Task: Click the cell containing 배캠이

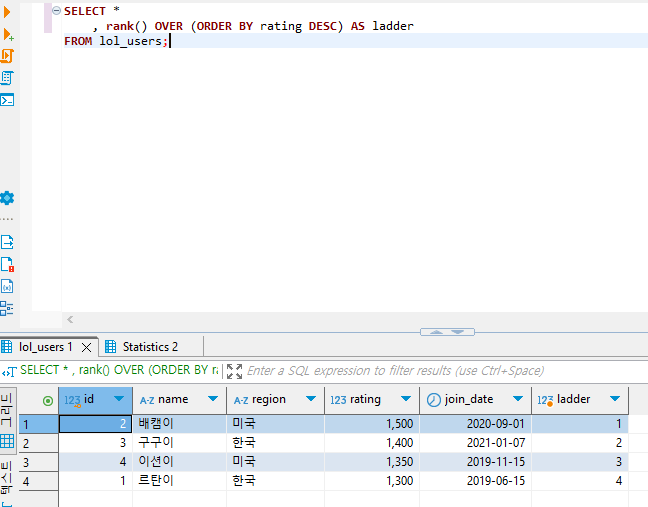Action: (179, 424)
